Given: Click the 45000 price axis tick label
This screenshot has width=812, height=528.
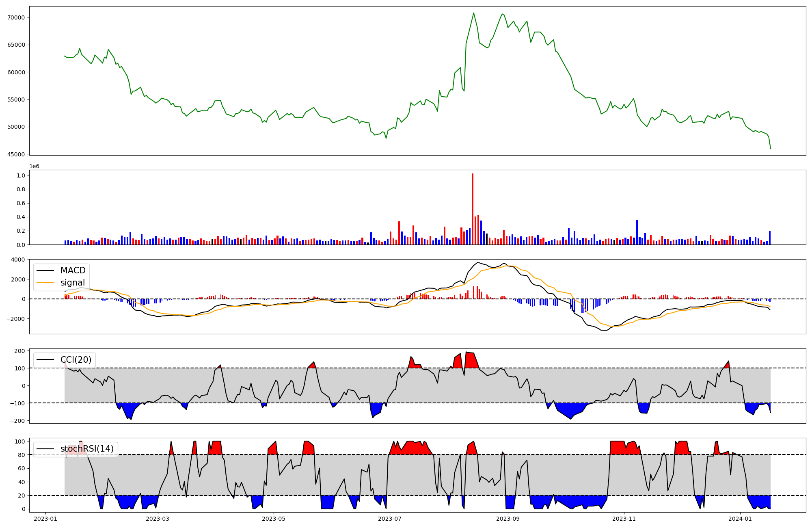Looking at the screenshot, I should 16,154.
